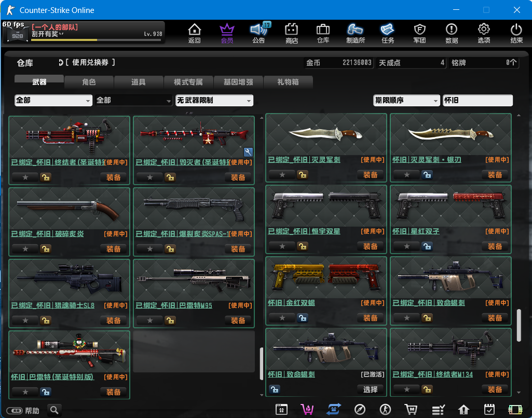This screenshot has width=532, height=418.
Task: Click the 巴雷特M95 sniper rifle thumbnail
Action: coord(194,281)
